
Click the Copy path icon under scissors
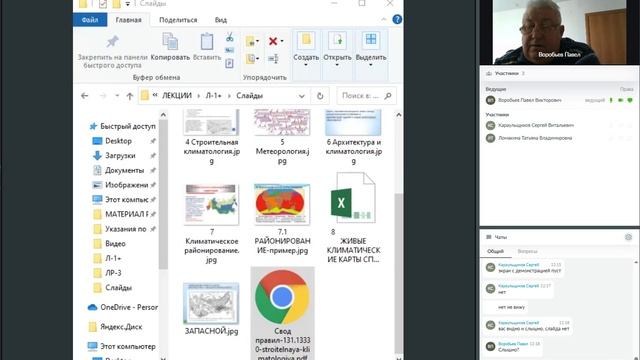click(x=229, y=50)
